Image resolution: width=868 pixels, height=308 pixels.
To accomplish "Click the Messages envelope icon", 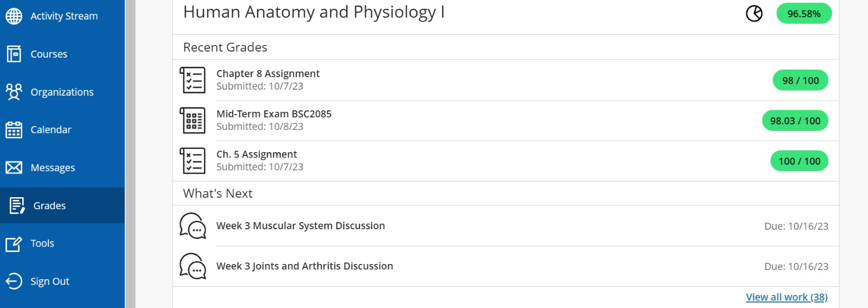I will tap(14, 167).
